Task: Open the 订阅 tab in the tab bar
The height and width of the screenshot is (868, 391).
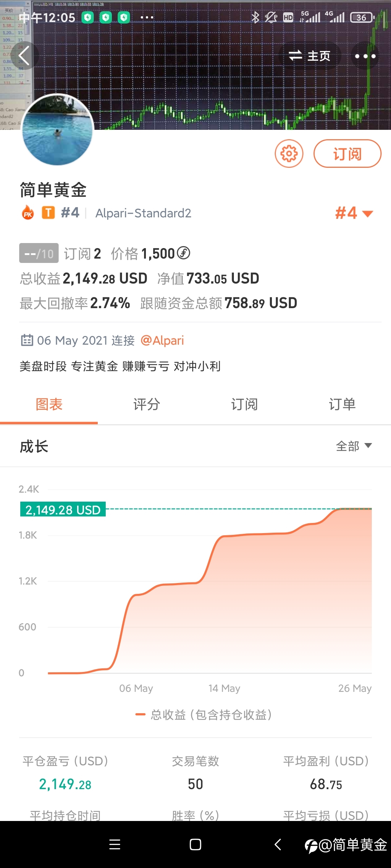Action: pos(244,404)
